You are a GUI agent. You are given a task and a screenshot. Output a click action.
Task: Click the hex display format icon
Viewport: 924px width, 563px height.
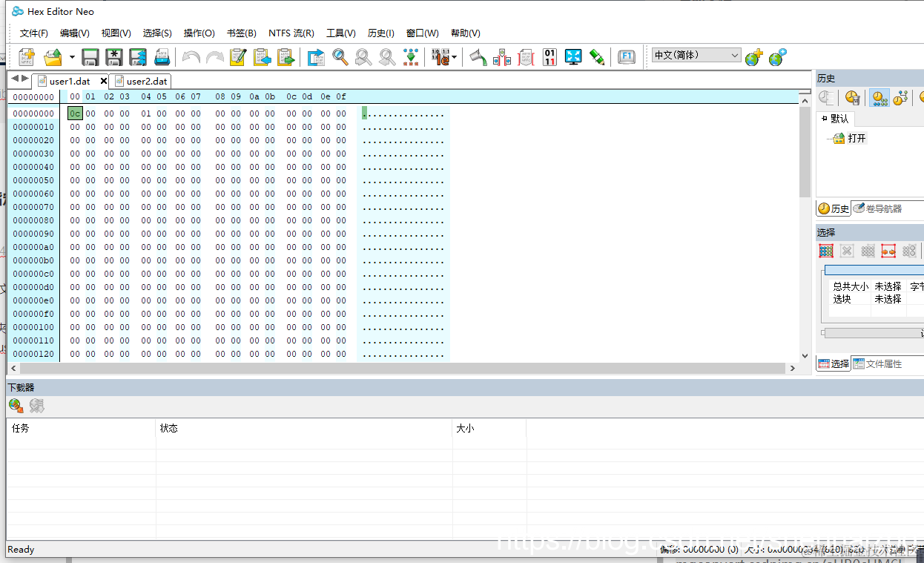click(441, 57)
